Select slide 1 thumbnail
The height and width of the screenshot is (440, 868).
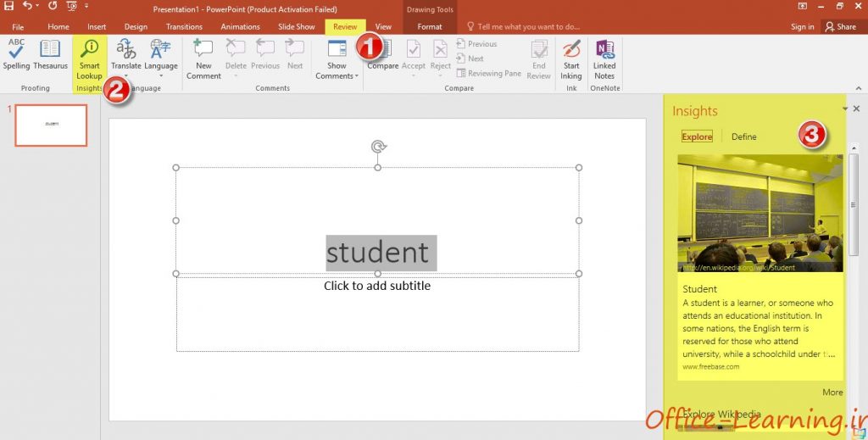click(x=51, y=125)
